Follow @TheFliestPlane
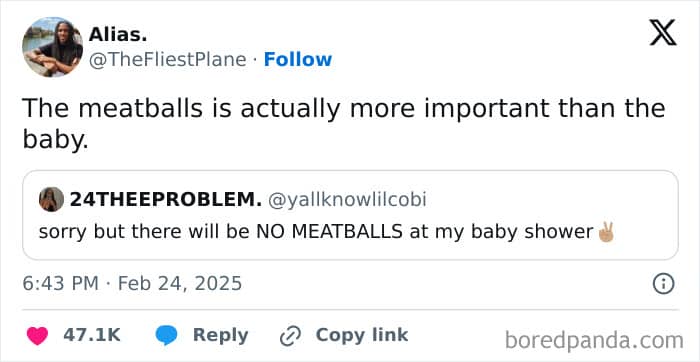Screen dimensions: 700x362 click(298, 59)
